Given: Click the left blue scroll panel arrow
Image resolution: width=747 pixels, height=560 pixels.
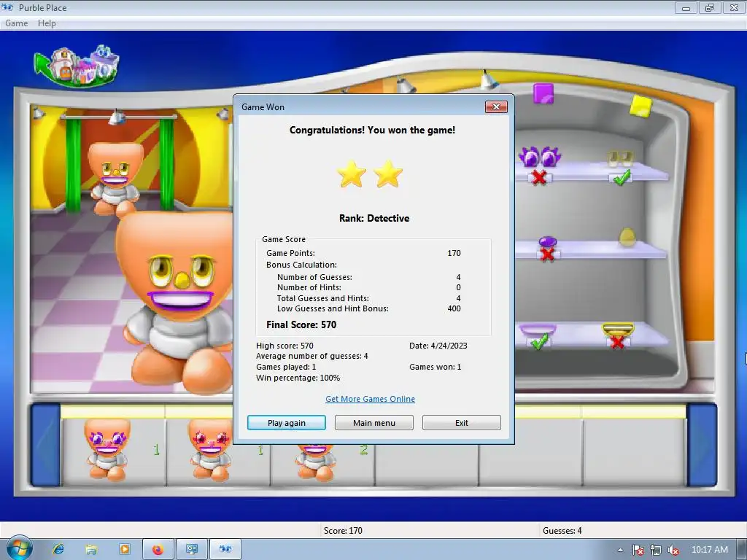Looking at the screenshot, I should click(46, 445).
